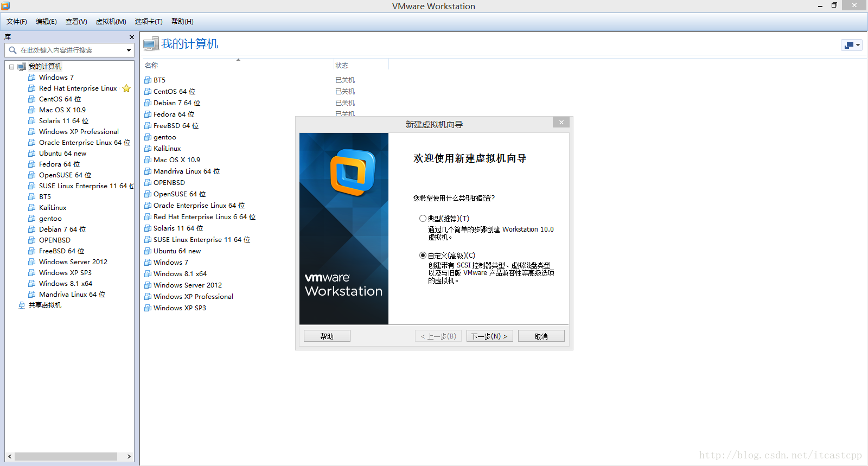
Task: Open the VM (虚拟机) menu
Action: (111, 22)
